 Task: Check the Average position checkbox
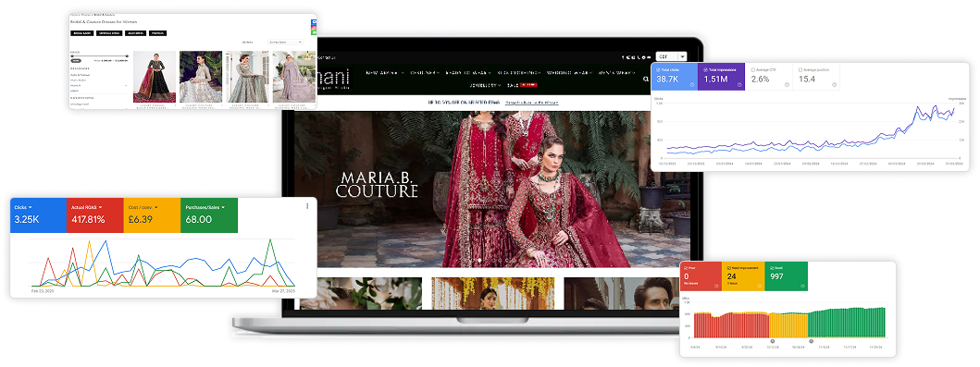(x=800, y=70)
